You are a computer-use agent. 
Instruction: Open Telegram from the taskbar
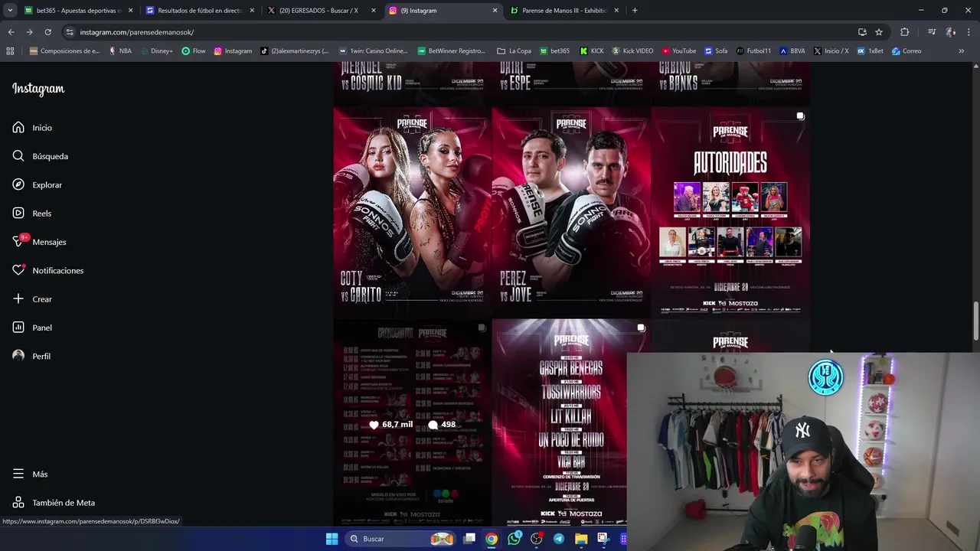[x=559, y=539]
